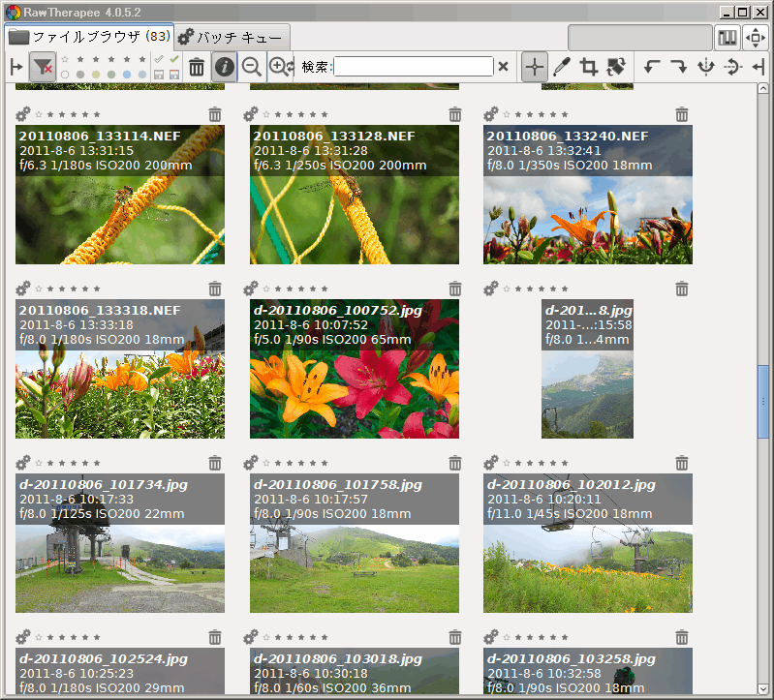Toggle file info overlay on thumbnails
The image size is (774, 700).
(x=224, y=67)
